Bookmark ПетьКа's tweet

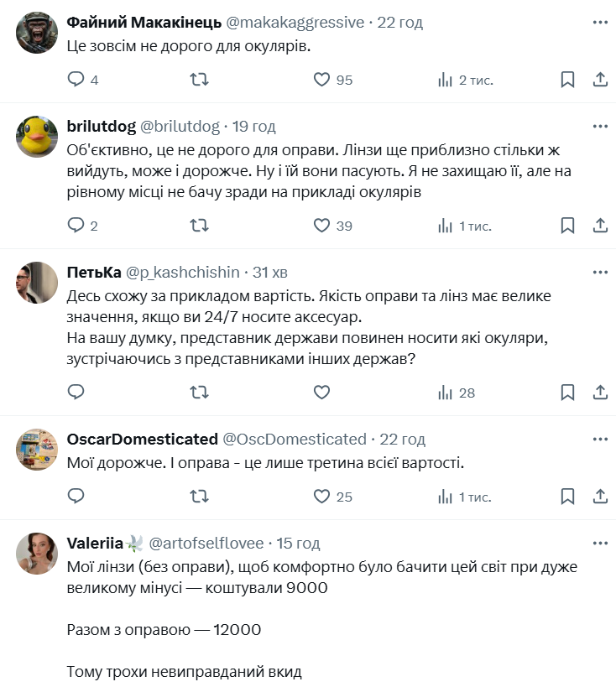pyautogui.click(x=567, y=392)
